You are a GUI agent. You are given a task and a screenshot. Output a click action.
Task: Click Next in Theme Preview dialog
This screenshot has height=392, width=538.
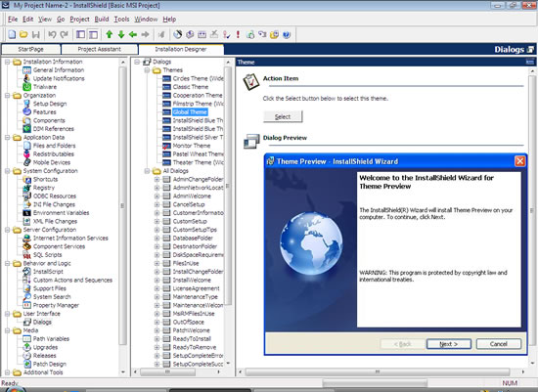[x=448, y=344]
